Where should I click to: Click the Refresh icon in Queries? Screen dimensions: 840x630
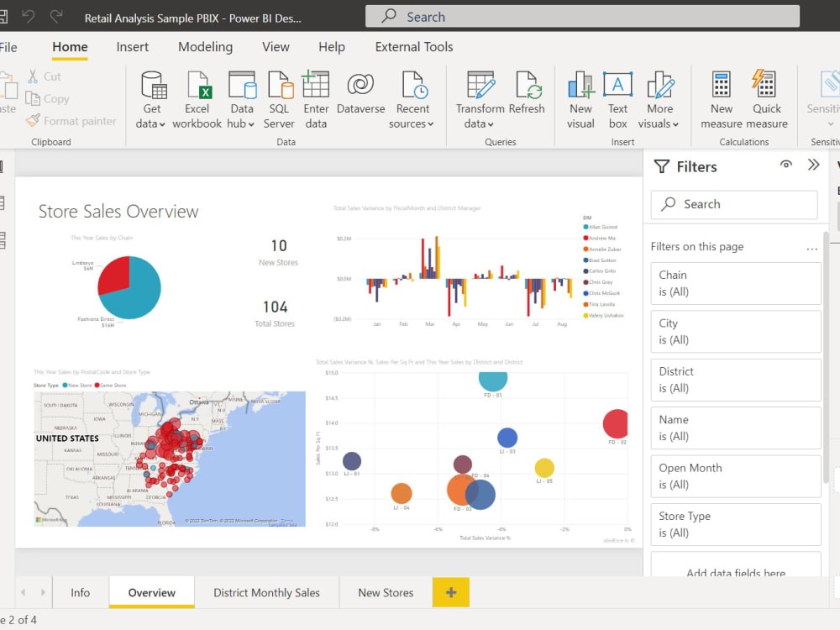click(x=527, y=86)
